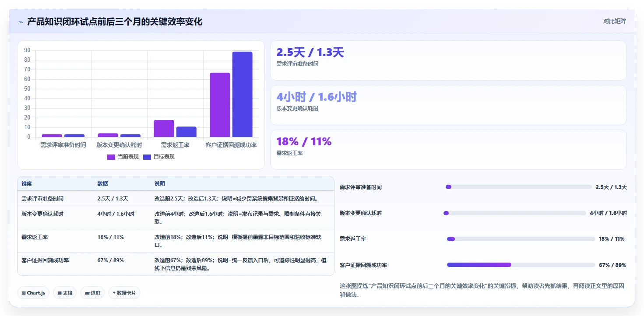Screen dimensions: 644x316
Task: Click the 版本变更确认耗时 x-axis label
Action: point(119,145)
